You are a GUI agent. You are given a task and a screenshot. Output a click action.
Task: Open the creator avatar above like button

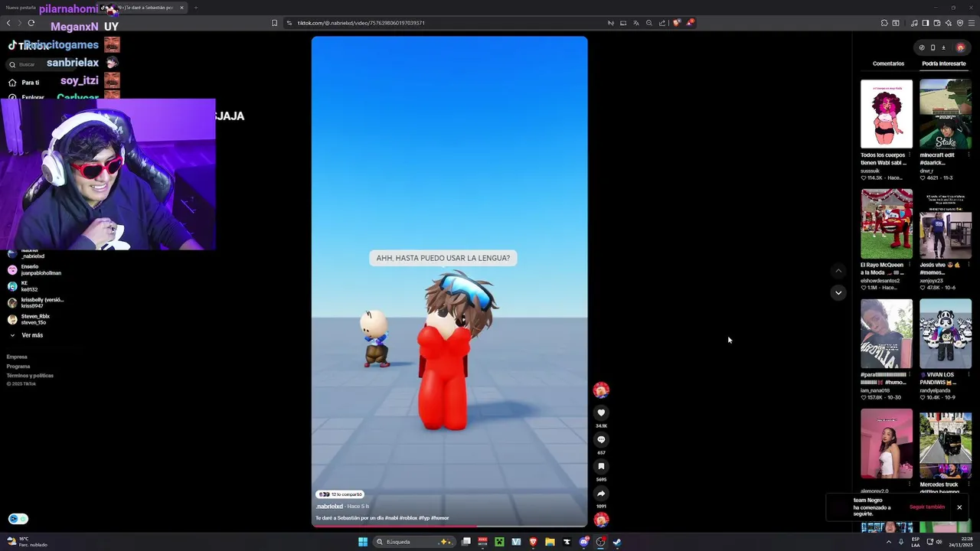(x=601, y=390)
